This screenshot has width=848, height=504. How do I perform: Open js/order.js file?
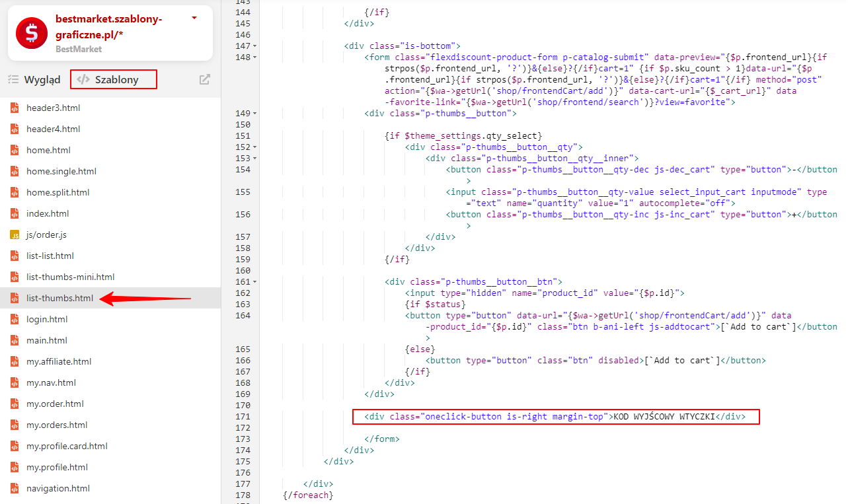pyautogui.click(x=46, y=234)
